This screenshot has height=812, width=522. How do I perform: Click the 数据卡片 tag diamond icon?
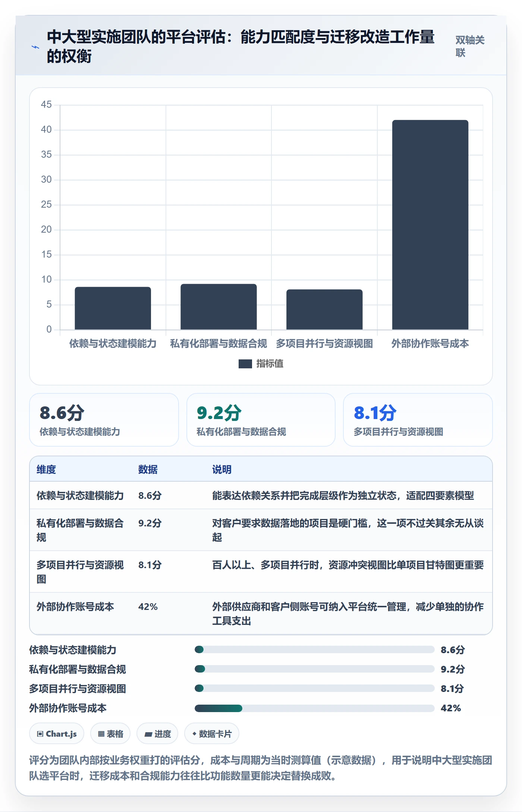(194, 734)
